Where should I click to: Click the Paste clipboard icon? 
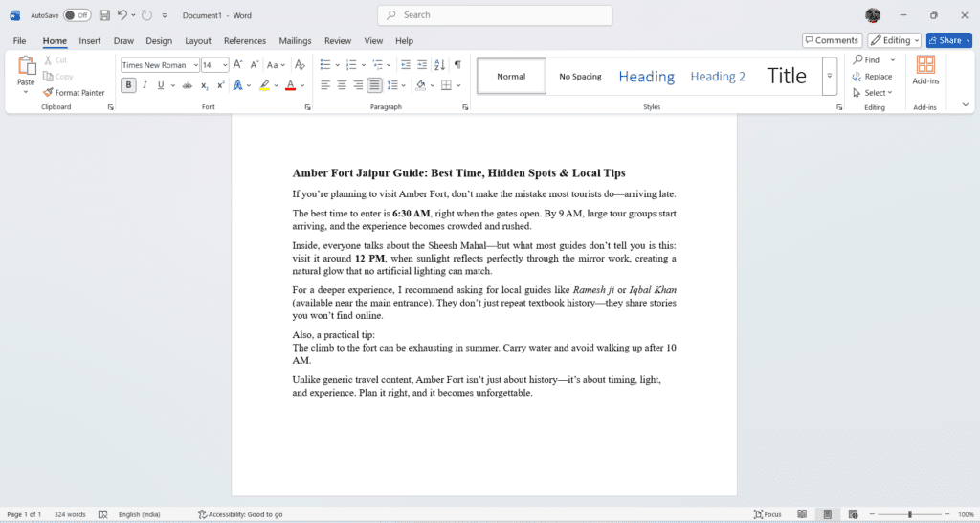point(26,66)
